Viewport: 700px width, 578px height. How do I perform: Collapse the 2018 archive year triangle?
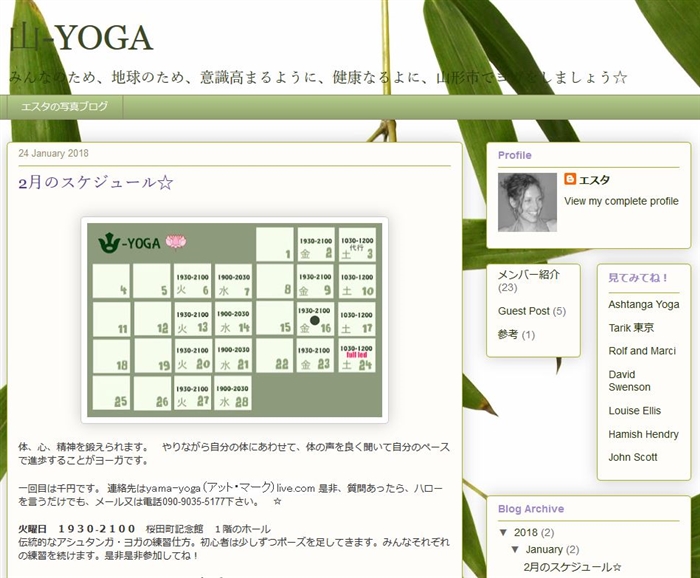(504, 532)
